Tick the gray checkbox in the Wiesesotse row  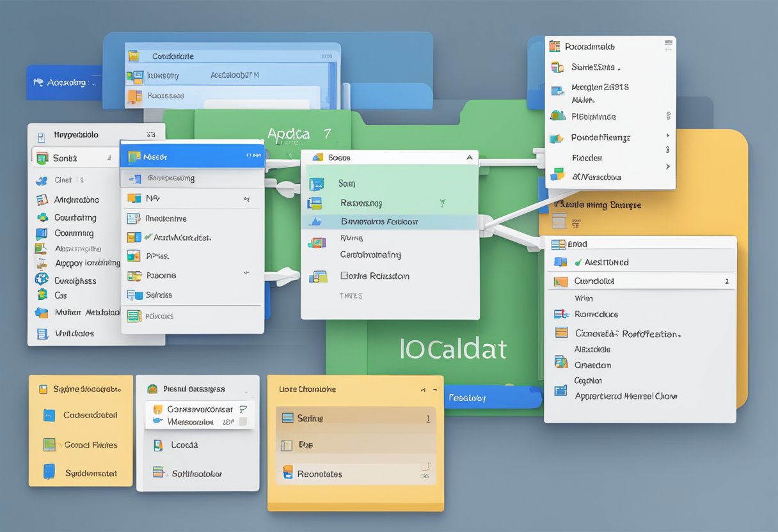coord(242,422)
